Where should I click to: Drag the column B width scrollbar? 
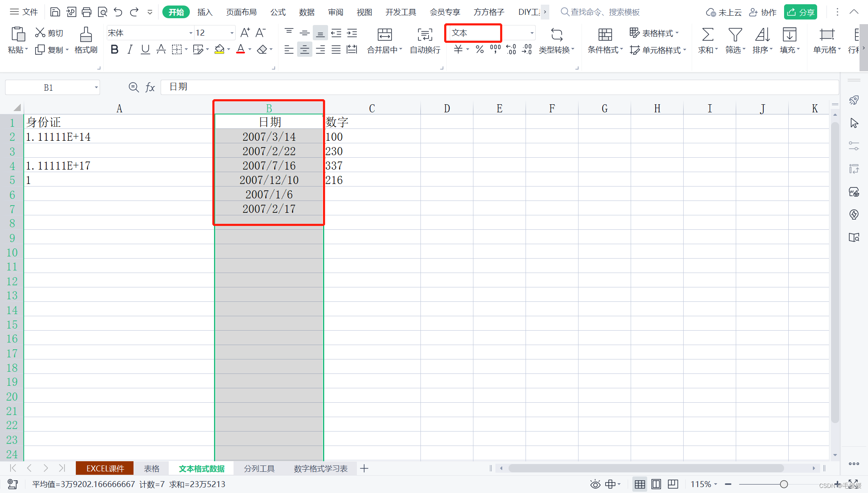click(325, 108)
